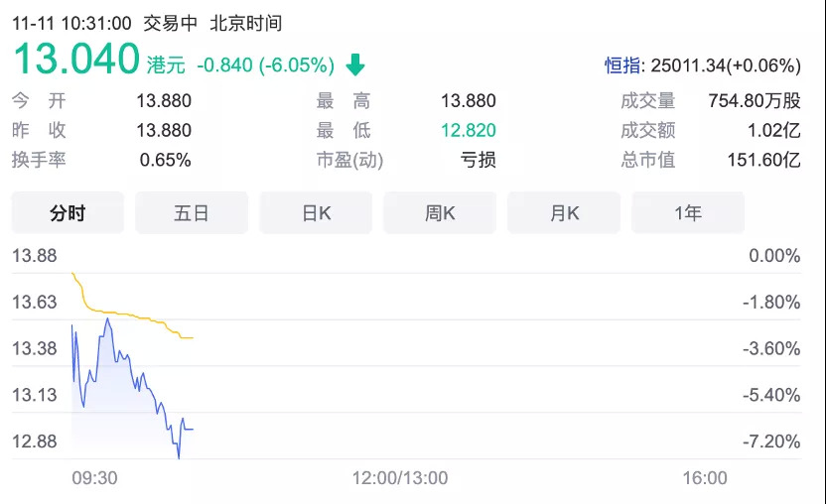Select the 分时 chart tab
826x504 pixels.
[x=68, y=212]
